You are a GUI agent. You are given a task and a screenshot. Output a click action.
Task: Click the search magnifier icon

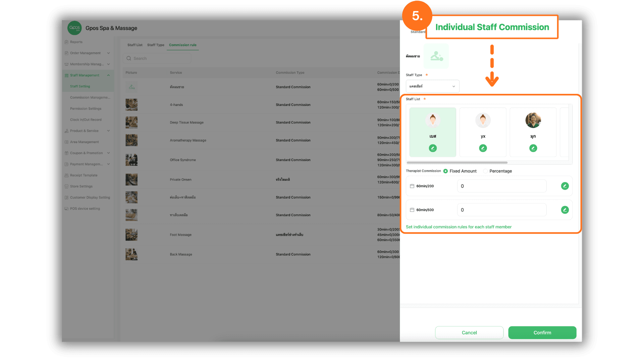click(x=129, y=58)
